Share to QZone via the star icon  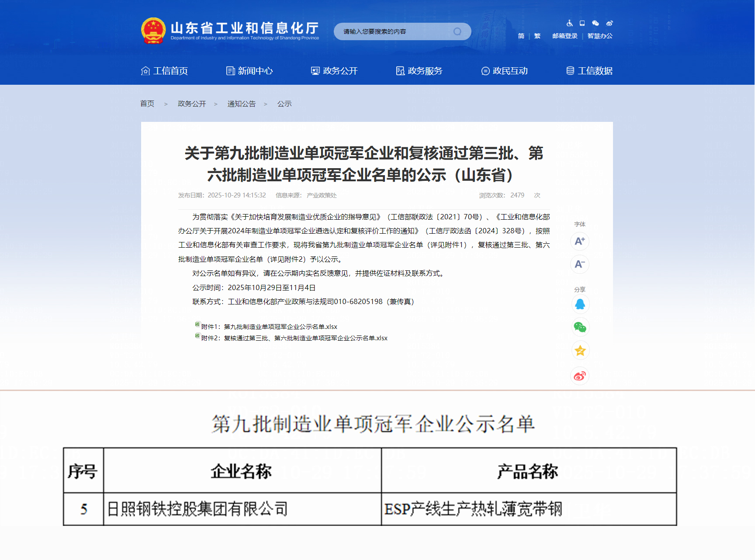click(580, 350)
